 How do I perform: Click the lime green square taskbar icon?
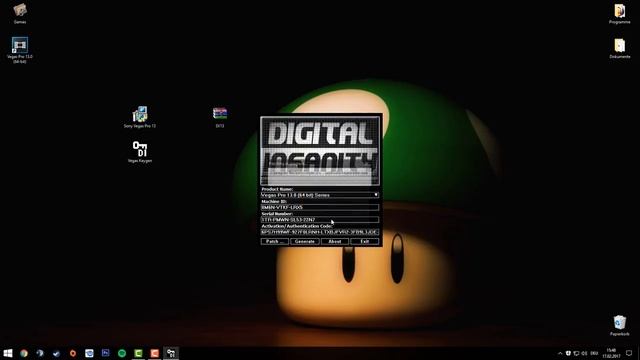click(x=138, y=353)
